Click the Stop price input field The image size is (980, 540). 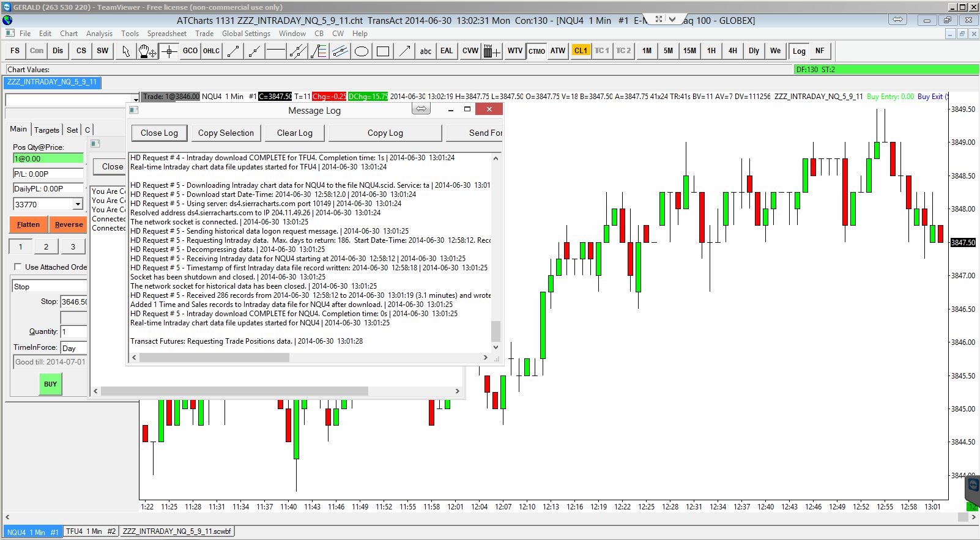click(73, 301)
